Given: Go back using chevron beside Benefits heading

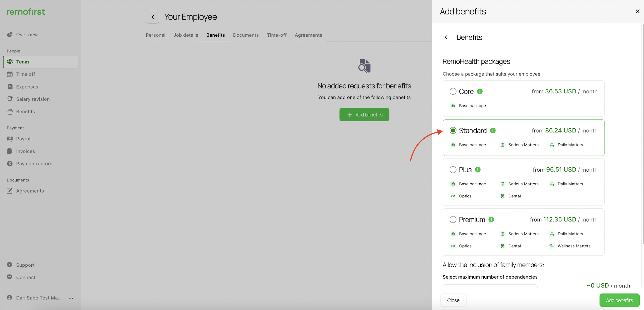Looking at the screenshot, I should coord(446,37).
